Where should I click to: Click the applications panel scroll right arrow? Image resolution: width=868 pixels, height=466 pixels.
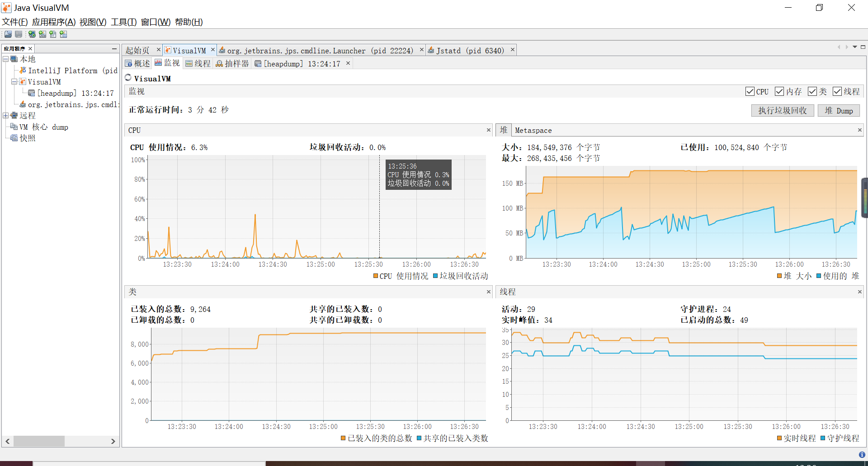pos(113,441)
